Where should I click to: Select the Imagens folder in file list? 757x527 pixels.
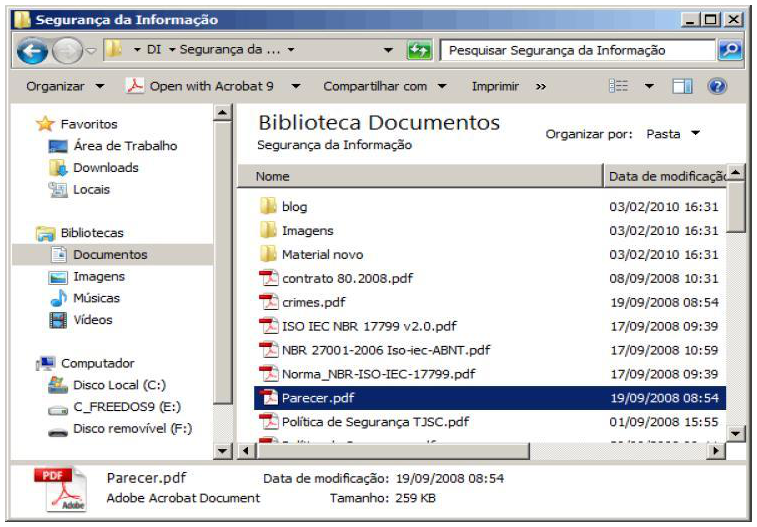296,231
